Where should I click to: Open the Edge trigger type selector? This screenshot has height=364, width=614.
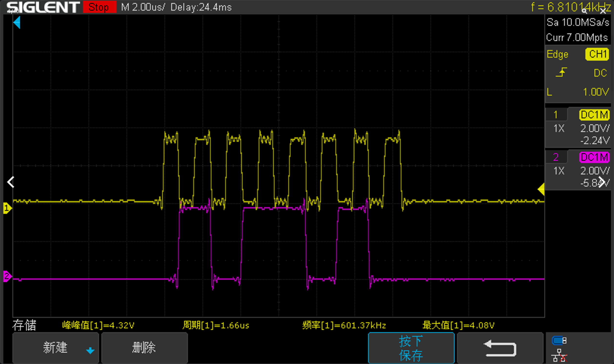click(x=558, y=54)
